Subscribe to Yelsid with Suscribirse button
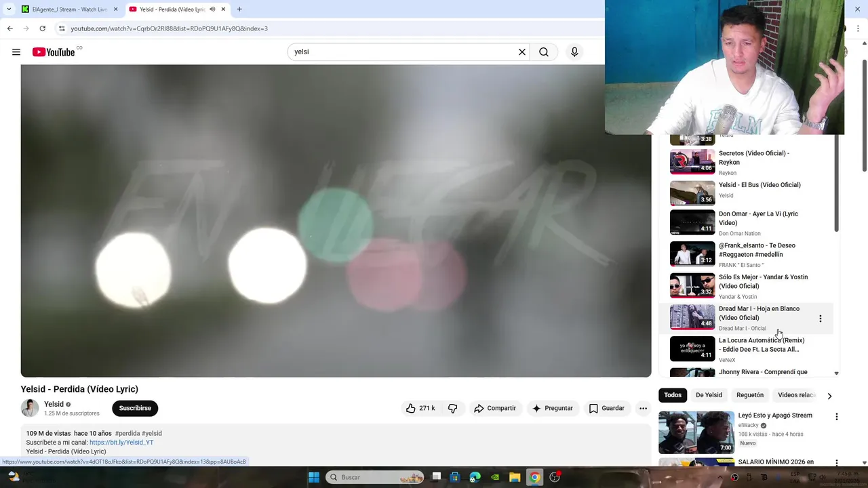868x488 pixels. click(x=135, y=408)
